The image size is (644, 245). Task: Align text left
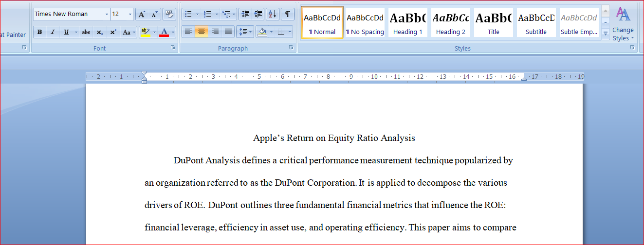click(x=188, y=32)
